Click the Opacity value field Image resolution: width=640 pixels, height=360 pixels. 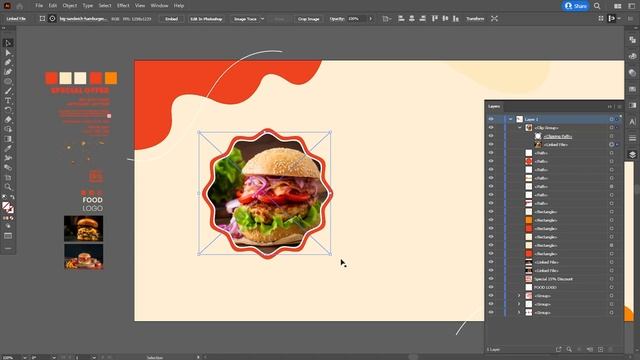(357, 19)
